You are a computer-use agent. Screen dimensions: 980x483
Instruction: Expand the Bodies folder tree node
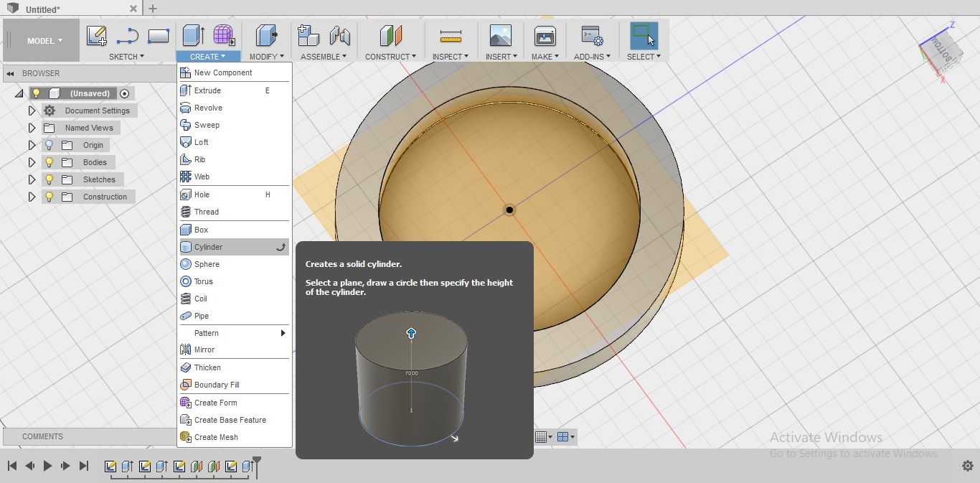[x=32, y=162]
